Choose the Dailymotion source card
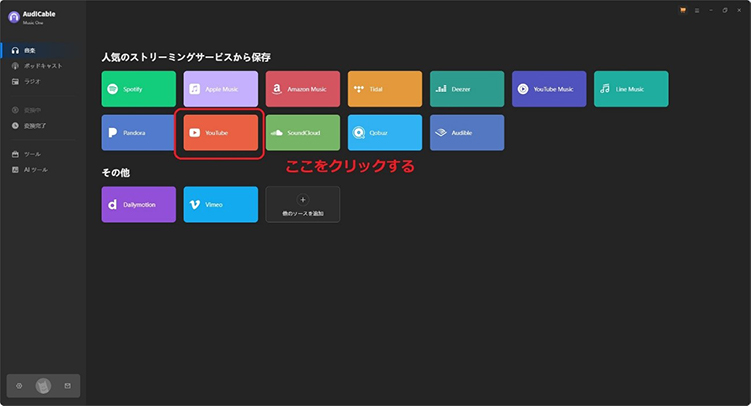The width and height of the screenshot is (751, 406). click(138, 204)
